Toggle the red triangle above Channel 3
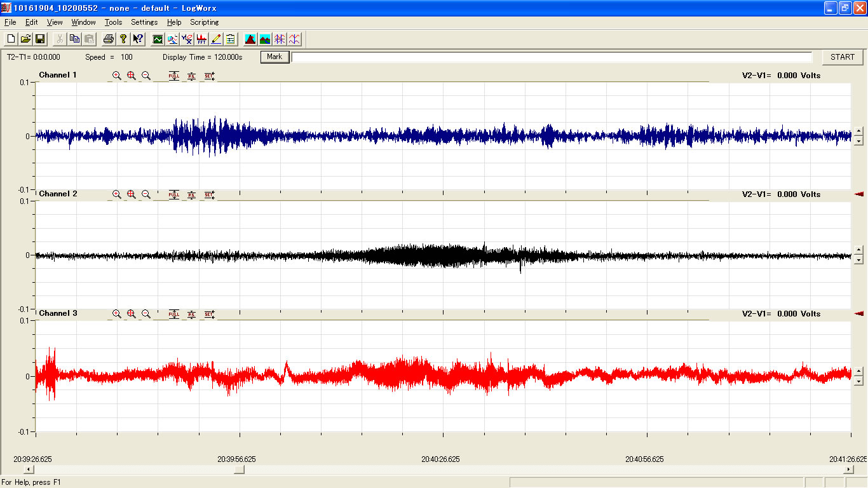 (x=859, y=314)
